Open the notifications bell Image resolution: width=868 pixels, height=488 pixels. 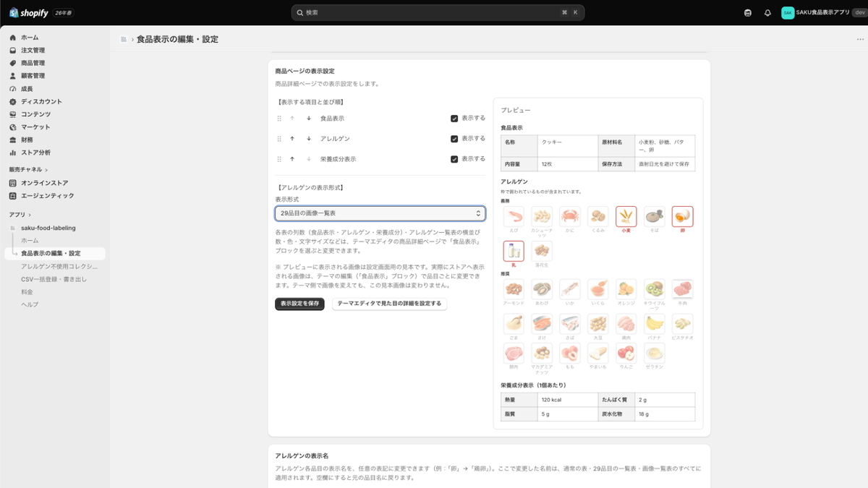767,12
